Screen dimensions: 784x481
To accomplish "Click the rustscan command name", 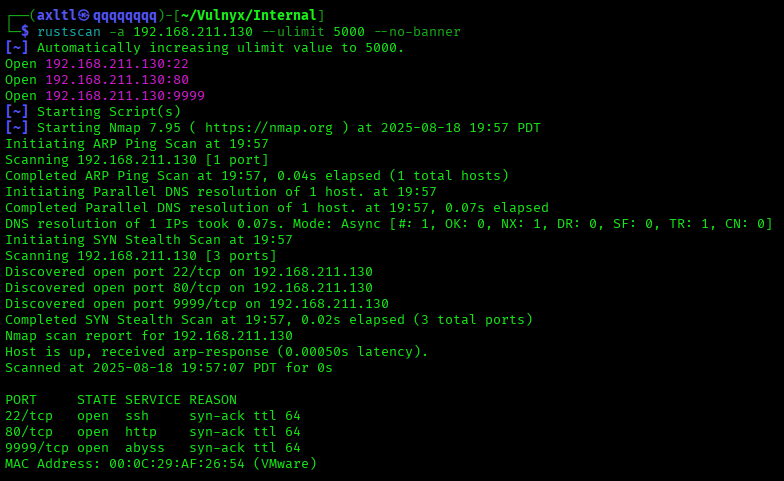I will pyautogui.click(x=68, y=32).
